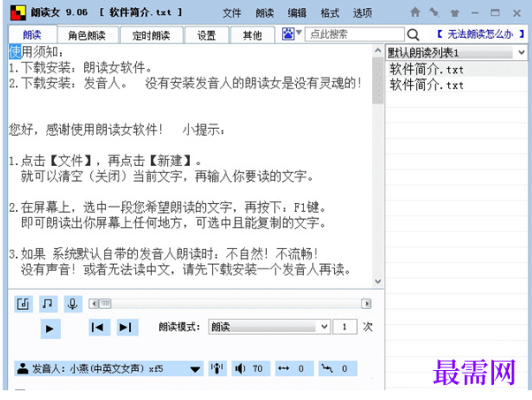Click the volume speaker icon showing 70

coord(251,368)
